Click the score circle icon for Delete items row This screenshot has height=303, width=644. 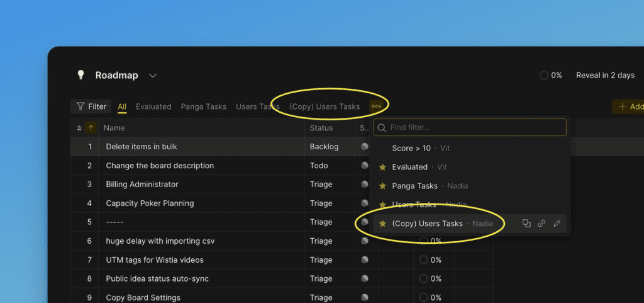coord(364,147)
